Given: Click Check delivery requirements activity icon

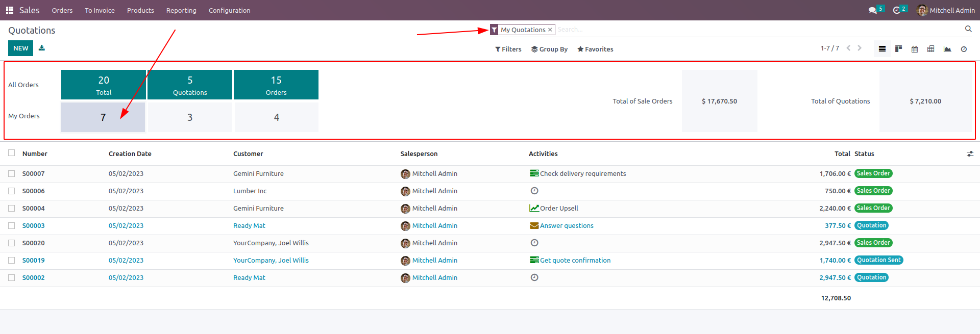Looking at the screenshot, I should 534,173.
